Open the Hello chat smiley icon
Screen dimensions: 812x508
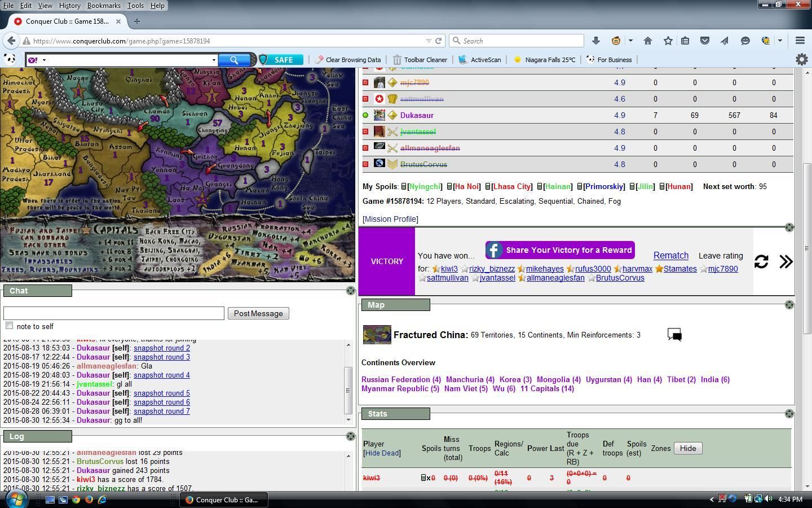745,41
